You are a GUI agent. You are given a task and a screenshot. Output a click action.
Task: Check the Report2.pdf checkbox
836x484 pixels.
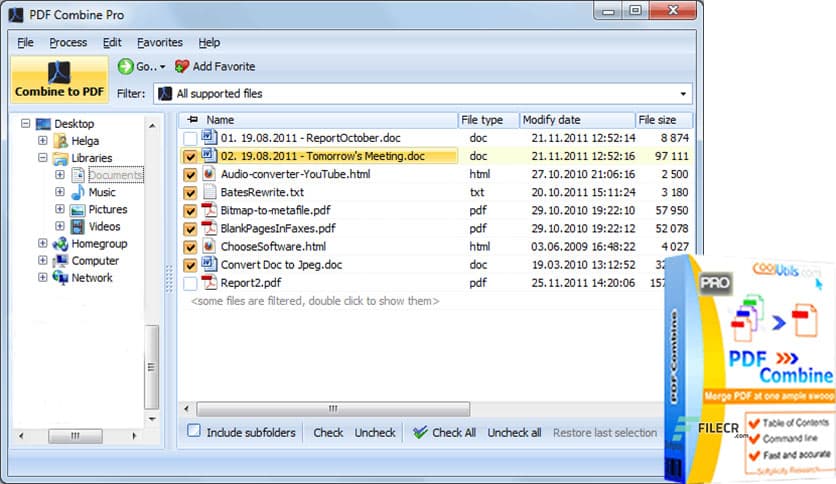pos(190,284)
